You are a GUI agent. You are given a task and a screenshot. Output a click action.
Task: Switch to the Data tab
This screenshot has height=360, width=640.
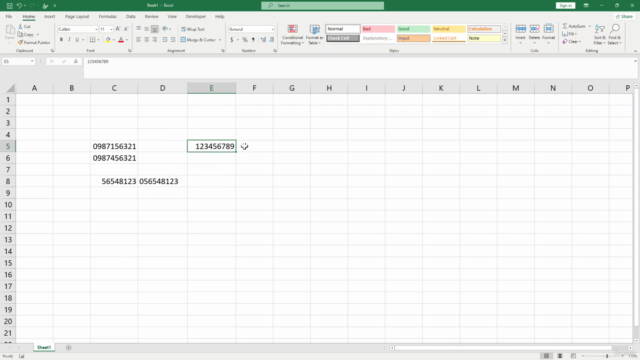pos(131,16)
